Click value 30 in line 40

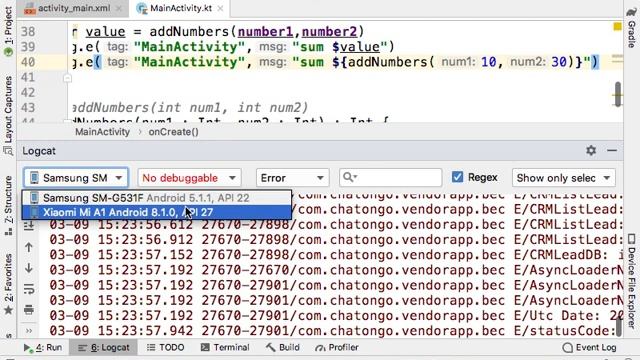pos(559,62)
